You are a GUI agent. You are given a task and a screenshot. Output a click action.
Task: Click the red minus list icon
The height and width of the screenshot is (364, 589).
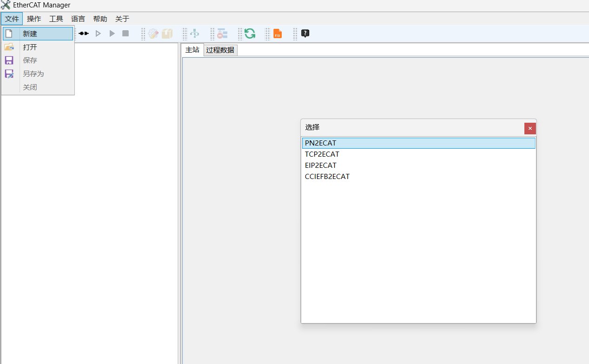coord(222,33)
